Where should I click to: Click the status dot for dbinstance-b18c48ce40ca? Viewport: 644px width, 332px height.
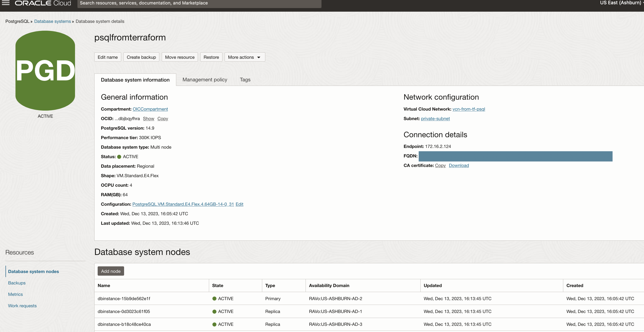(x=214, y=324)
